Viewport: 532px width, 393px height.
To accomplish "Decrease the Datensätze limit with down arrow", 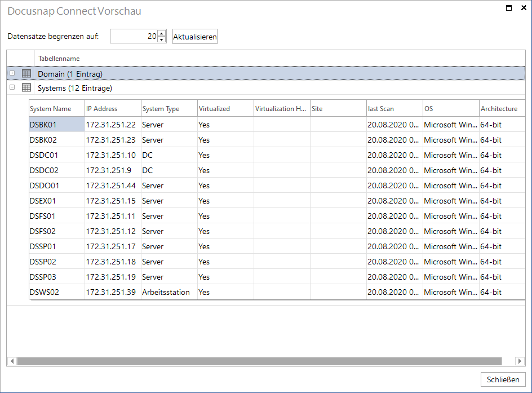I will 162,39.
